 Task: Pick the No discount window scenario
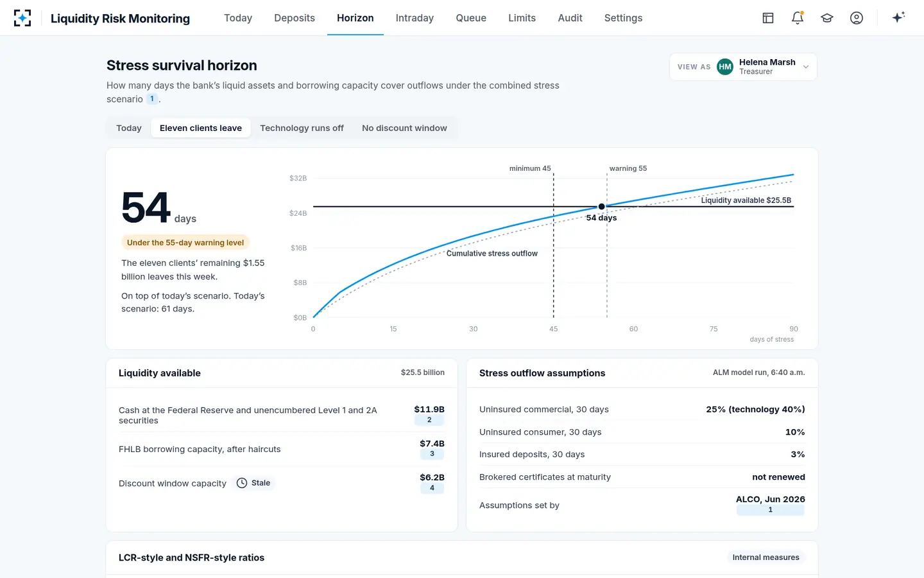404,128
